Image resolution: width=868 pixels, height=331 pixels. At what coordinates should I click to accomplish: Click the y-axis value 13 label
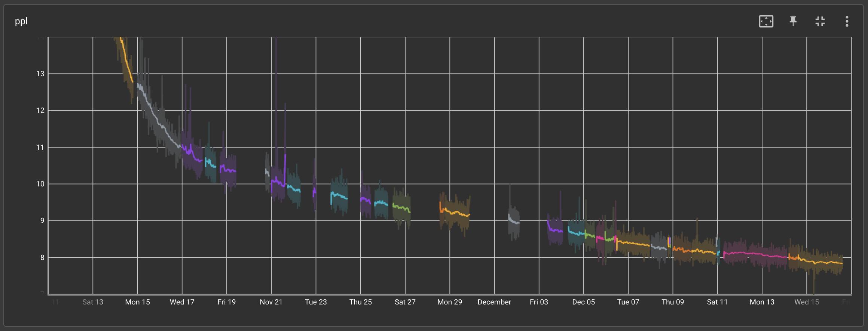point(40,74)
